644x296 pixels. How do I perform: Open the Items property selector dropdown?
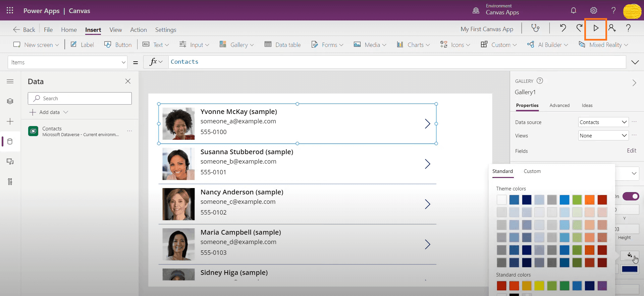[67, 62]
